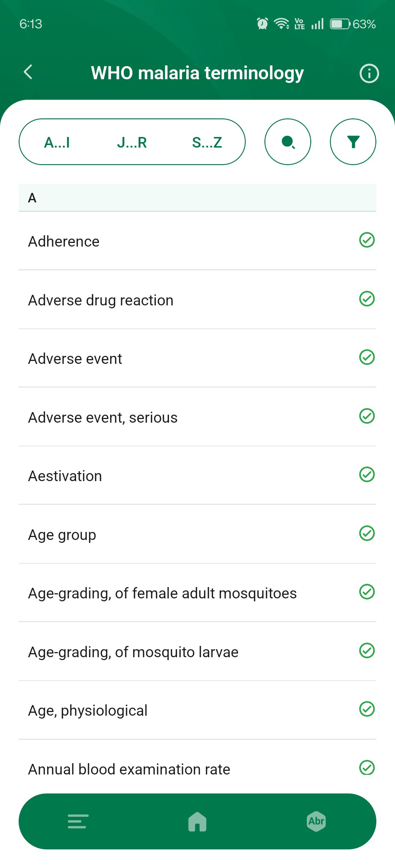Jump to the A...I letter range
Image resolution: width=395 pixels, height=868 pixels.
[57, 142]
